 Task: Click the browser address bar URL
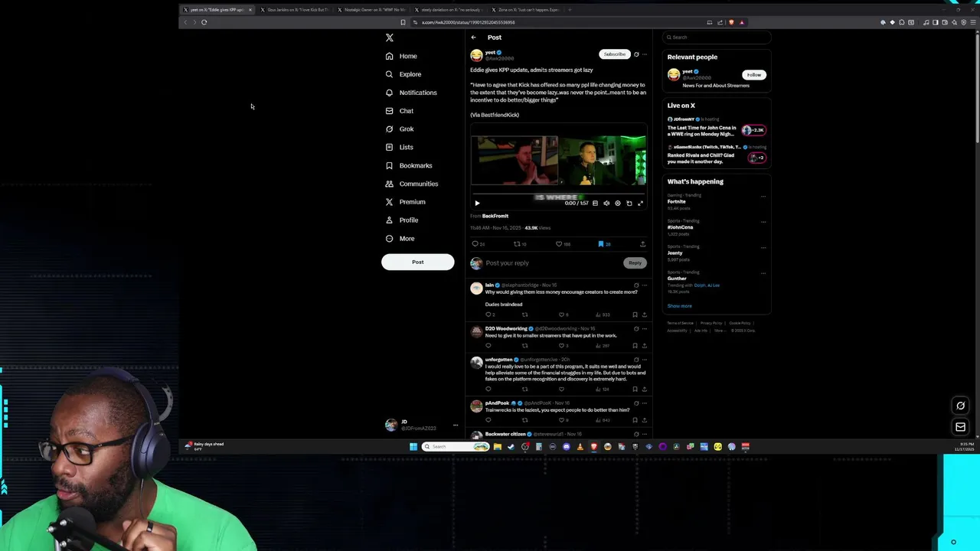coord(468,22)
